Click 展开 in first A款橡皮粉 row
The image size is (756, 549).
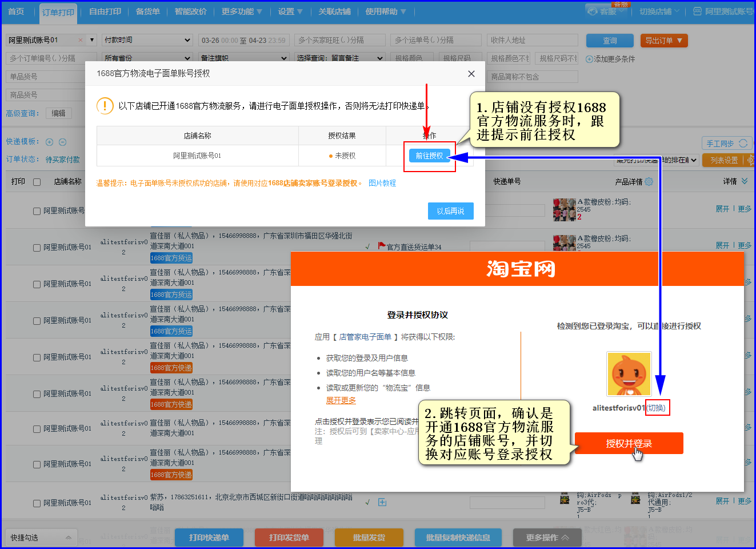(722, 209)
